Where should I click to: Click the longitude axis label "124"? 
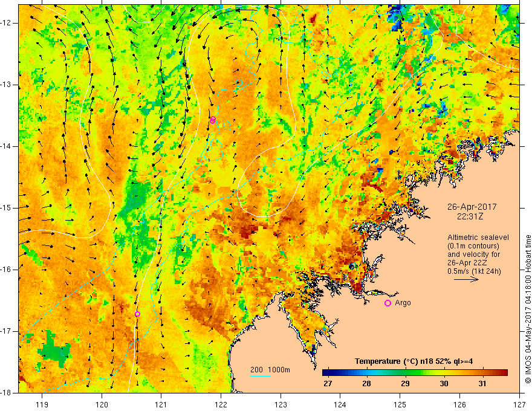[x=340, y=404]
